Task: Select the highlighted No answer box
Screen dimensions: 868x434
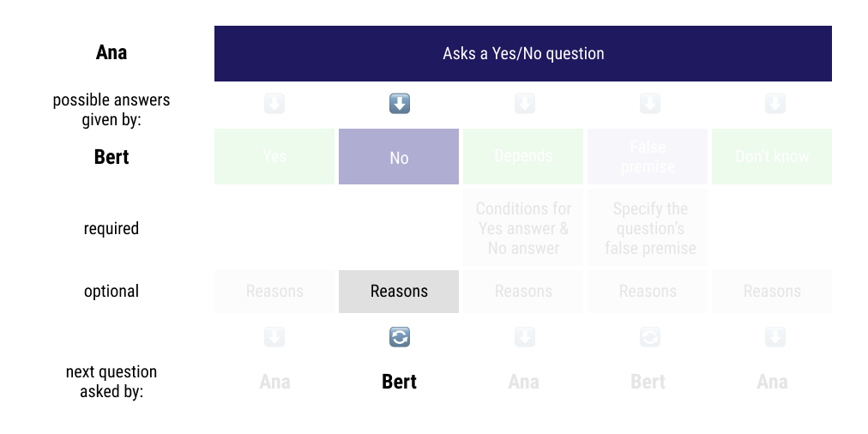Action: [399, 157]
